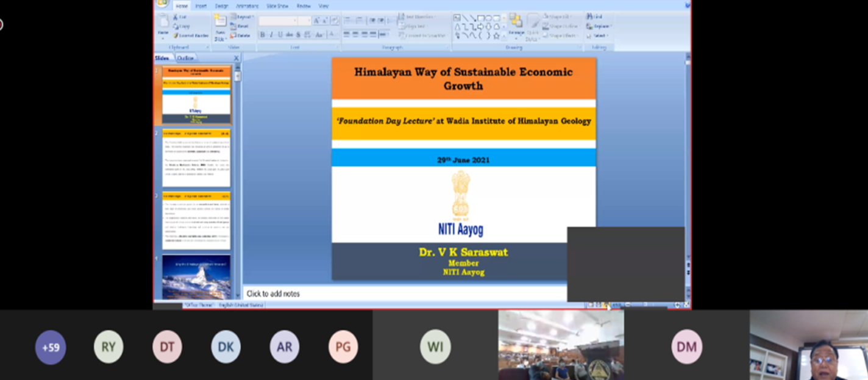Select slide 3 thumbnail

click(x=196, y=220)
